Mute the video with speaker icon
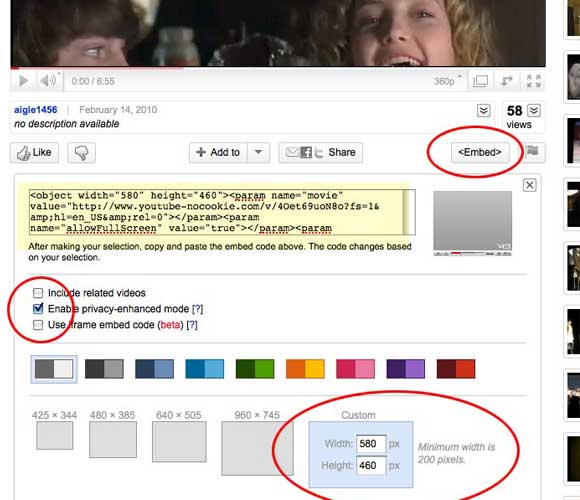The height and width of the screenshot is (500, 580). tap(48, 81)
